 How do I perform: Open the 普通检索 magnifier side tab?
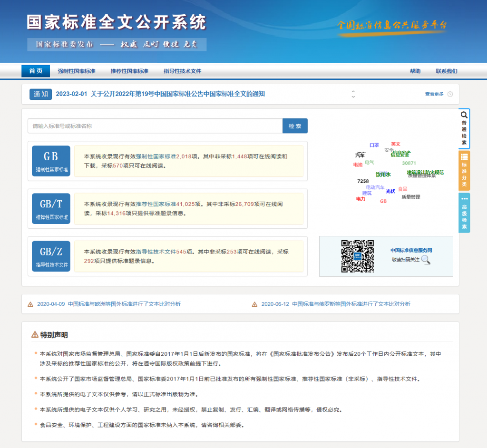(464, 128)
